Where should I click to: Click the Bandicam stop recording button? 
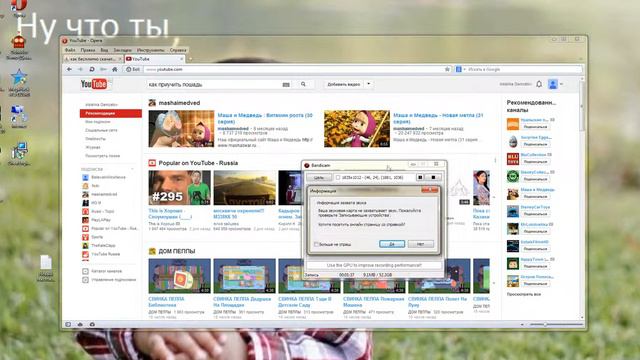[x=433, y=178]
